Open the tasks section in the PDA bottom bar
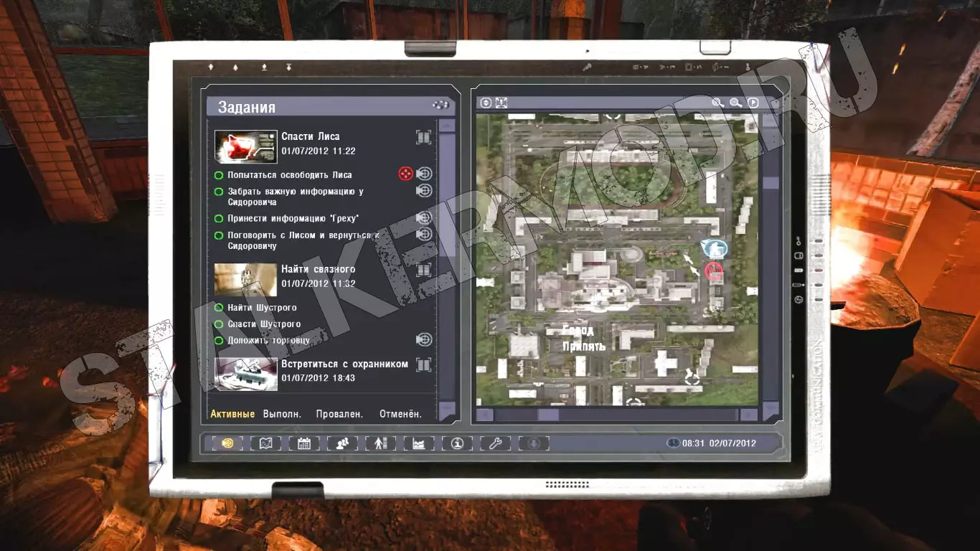 pyautogui.click(x=228, y=443)
